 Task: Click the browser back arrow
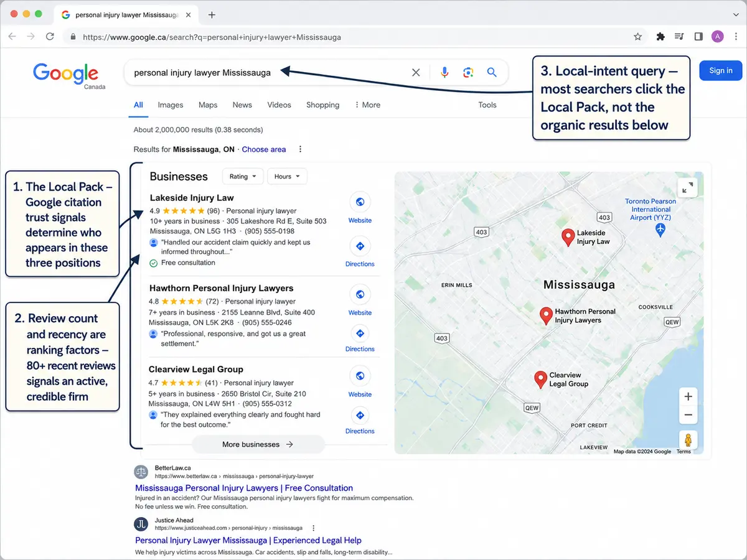click(12, 37)
